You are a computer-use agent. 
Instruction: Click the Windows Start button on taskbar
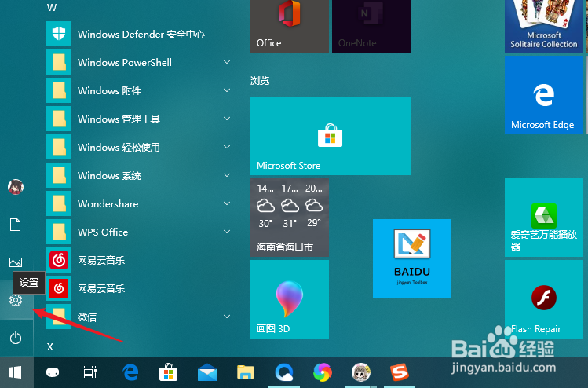16,372
